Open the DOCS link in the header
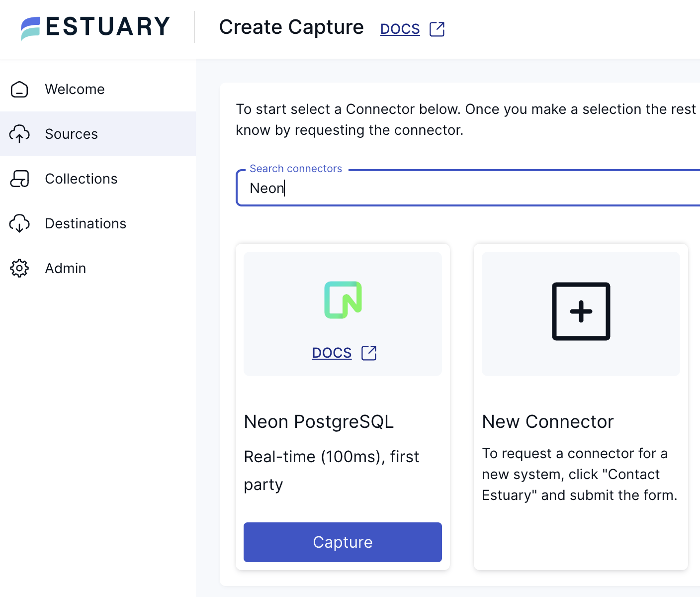Screen dimensions: 700x597 (400, 28)
